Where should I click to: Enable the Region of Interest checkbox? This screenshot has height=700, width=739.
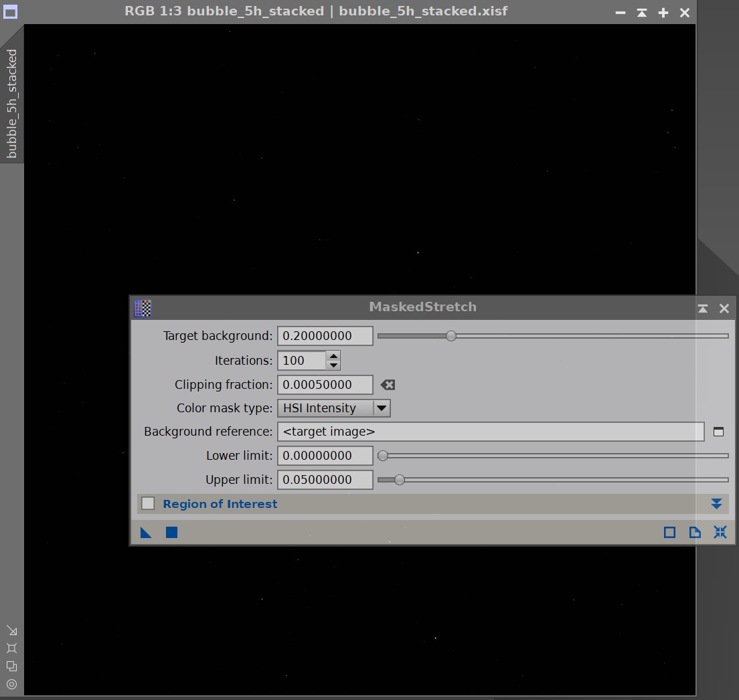point(148,503)
